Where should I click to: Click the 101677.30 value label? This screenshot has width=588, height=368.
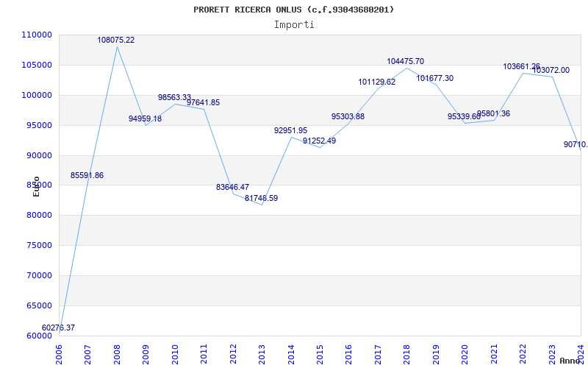tap(435, 78)
